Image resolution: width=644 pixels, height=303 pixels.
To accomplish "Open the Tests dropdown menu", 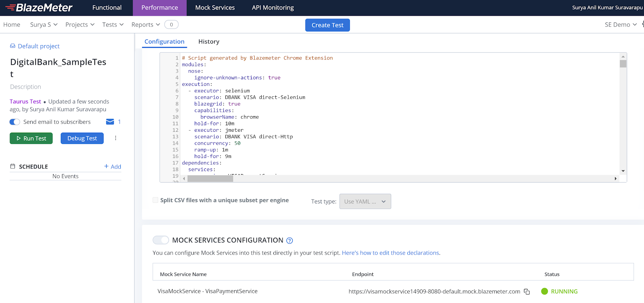I will [113, 25].
